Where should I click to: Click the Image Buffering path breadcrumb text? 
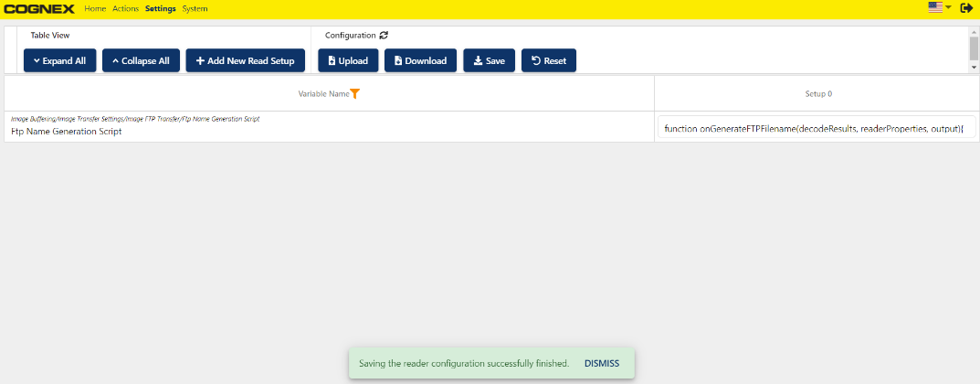pos(135,118)
